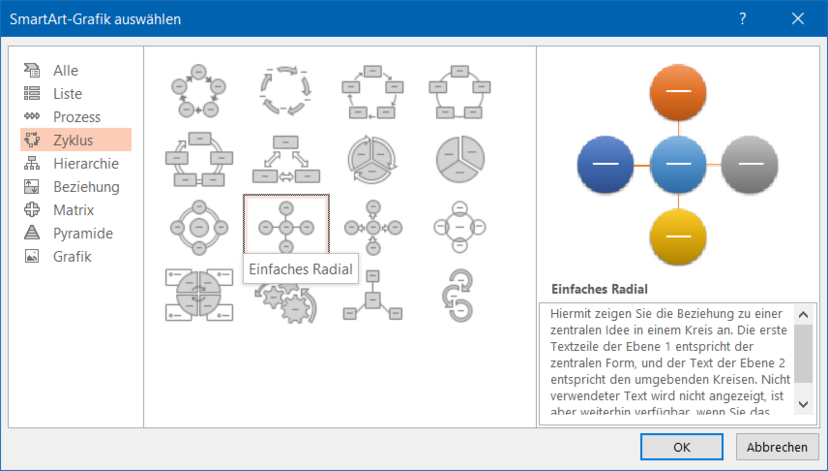Show the Grafik category layouts
Viewport: 828px width, 471px height.
[72, 256]
